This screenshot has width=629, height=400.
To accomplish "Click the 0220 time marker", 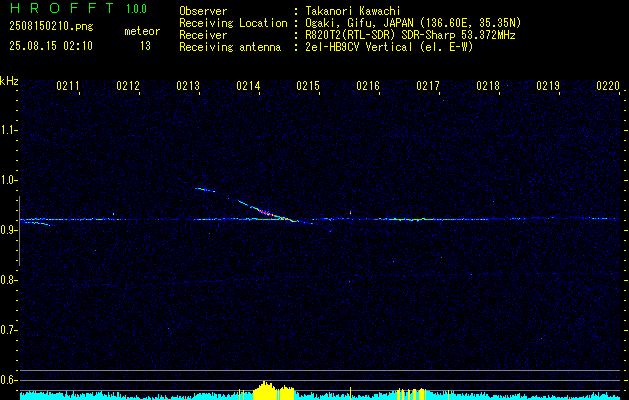I will point(608,86).
